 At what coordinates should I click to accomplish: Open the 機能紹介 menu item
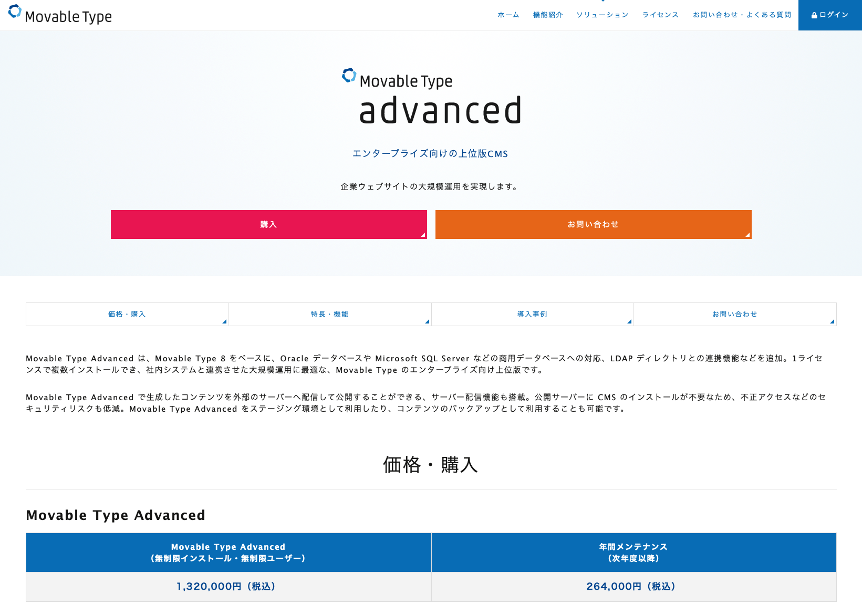pos(548,15)
